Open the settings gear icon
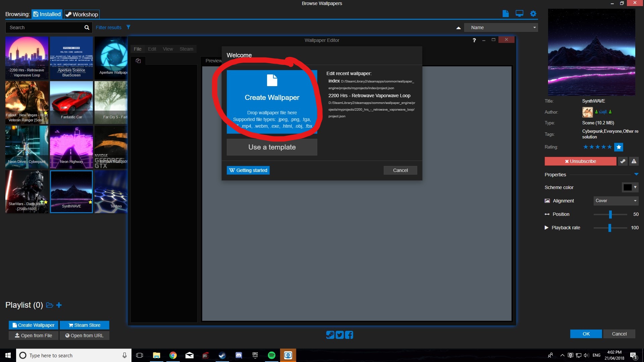Viewport: 644px width, 362px height. click(x=533, y=14)
